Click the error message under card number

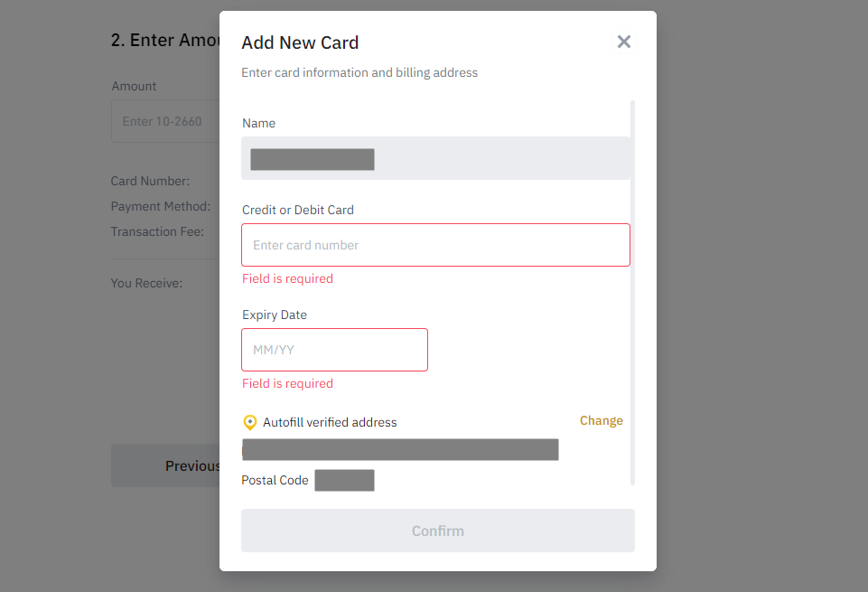pos(287,278)
